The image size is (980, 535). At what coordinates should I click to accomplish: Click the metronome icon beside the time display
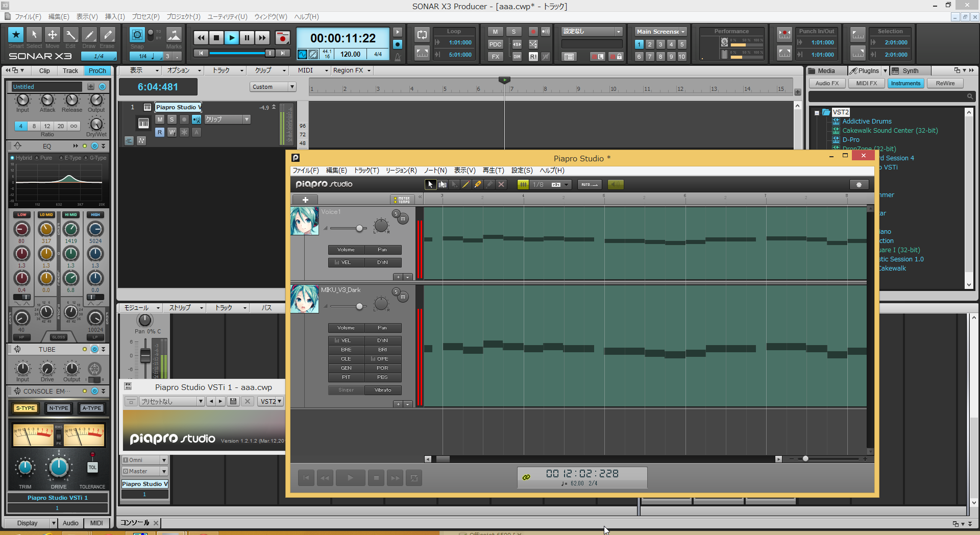[398, 56]
